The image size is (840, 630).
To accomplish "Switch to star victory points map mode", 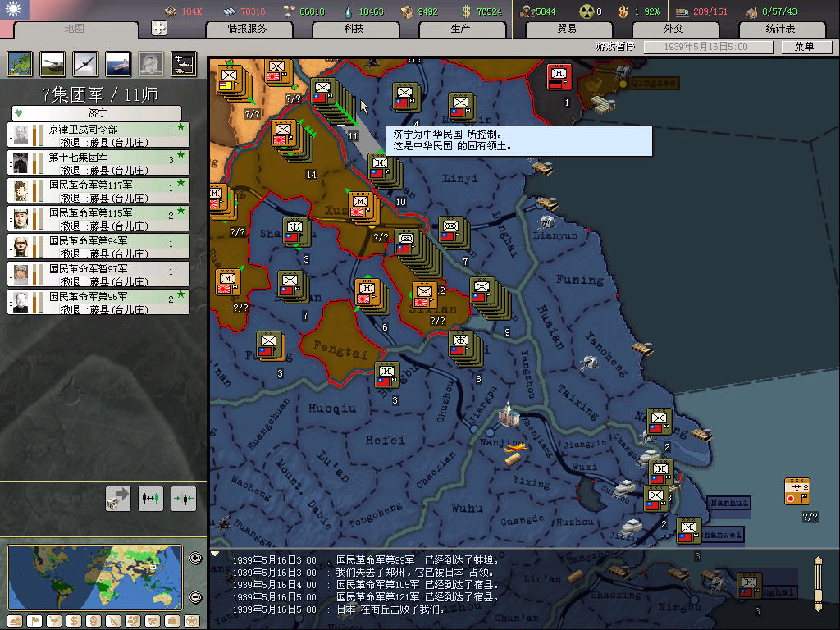I will [191, 621].
